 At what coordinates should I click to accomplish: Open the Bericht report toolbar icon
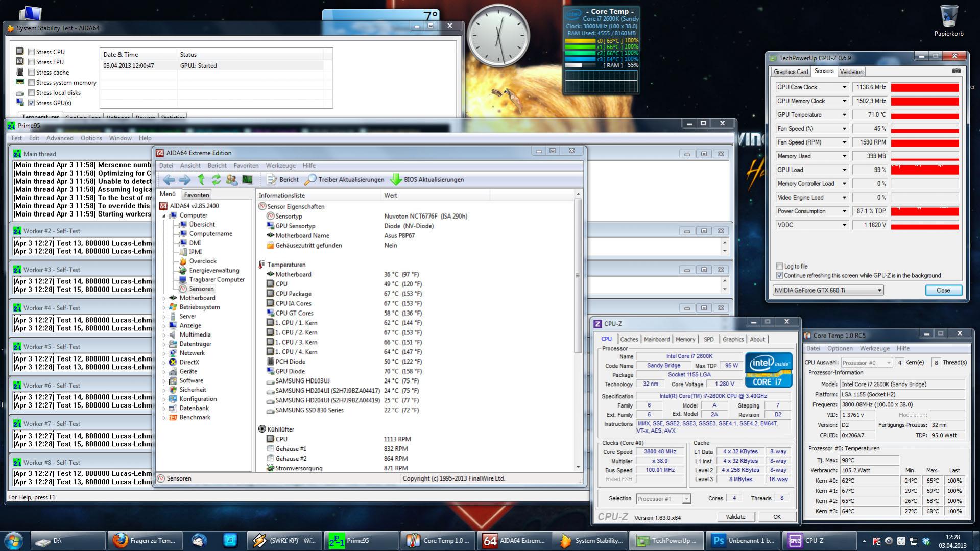[x=271, y=180]
